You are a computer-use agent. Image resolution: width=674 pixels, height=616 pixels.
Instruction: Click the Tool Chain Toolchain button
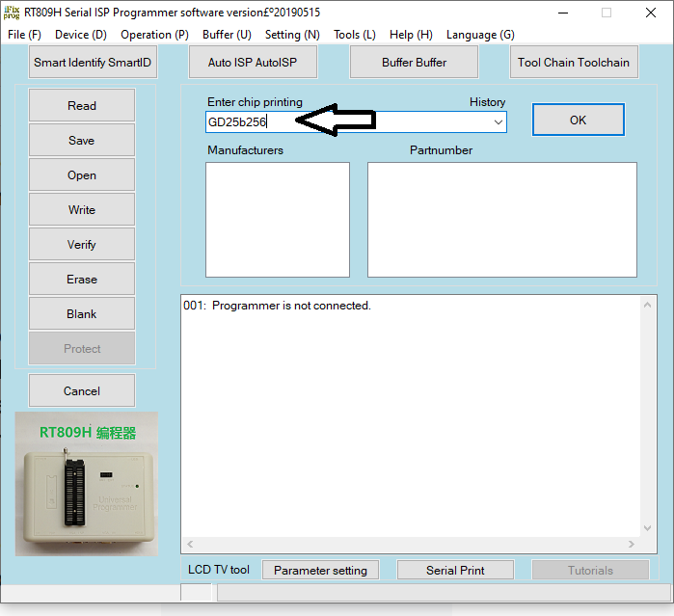point(574,63)
